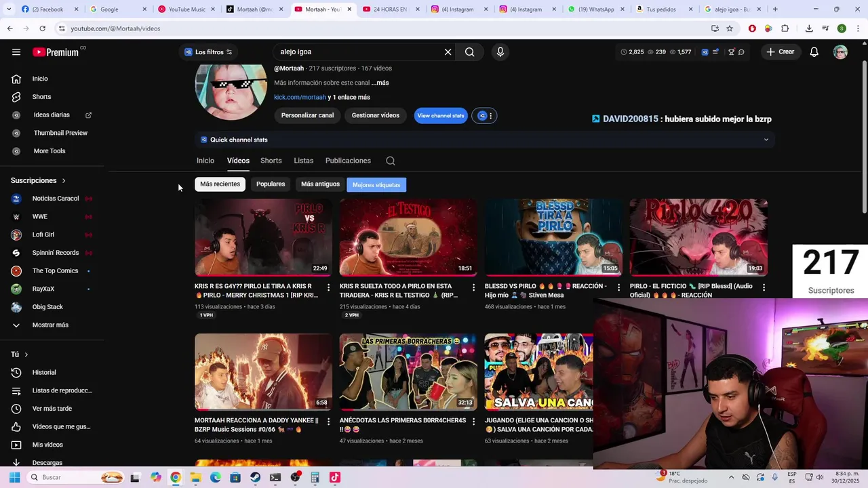Start voice search with the microphone
The width and height of the screenshot is (868, 488).
pyautogui.click(x=500, y=52)
